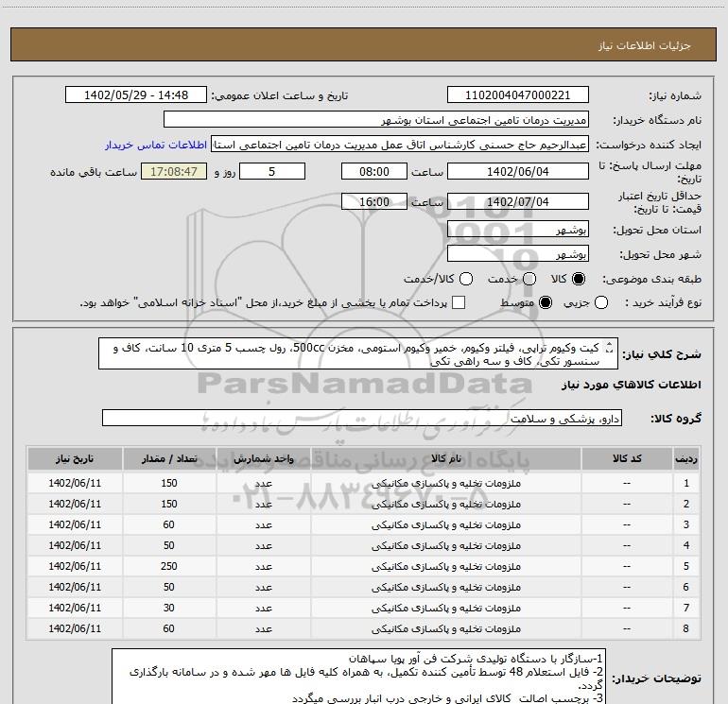
Task: Click the ردیف column header
Action: coord(686,458)
